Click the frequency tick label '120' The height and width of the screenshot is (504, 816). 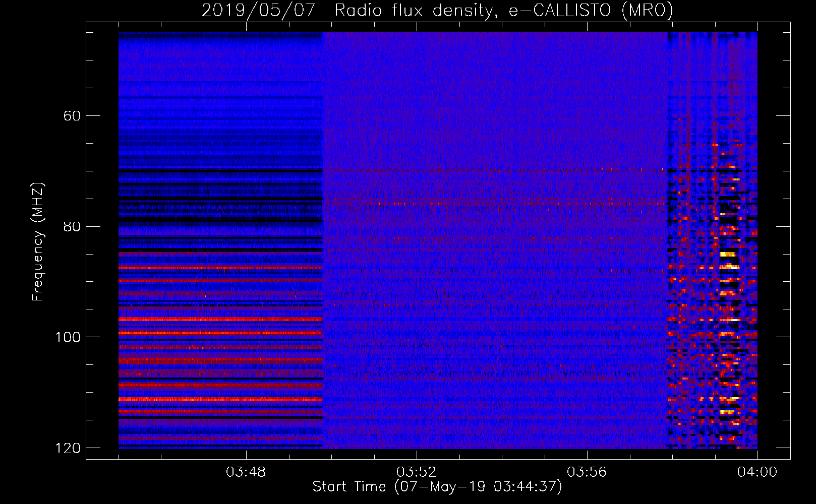[68, 448]
